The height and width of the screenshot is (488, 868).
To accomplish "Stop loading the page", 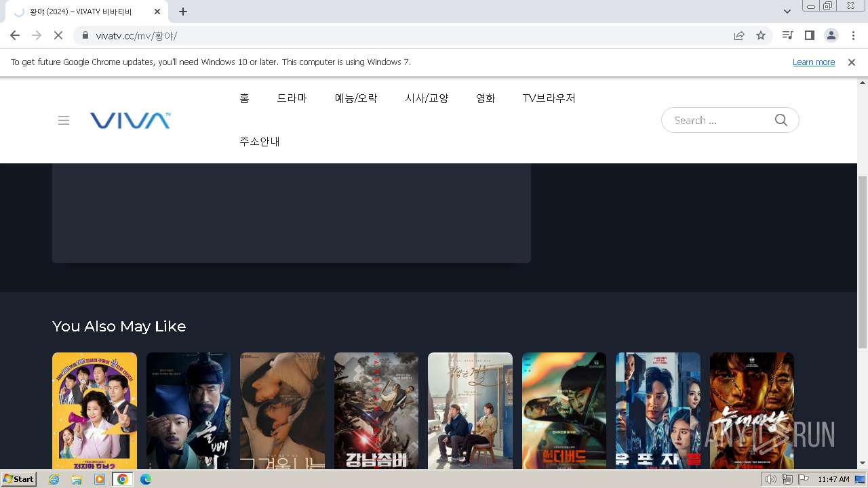I will (x=58, y=35).
